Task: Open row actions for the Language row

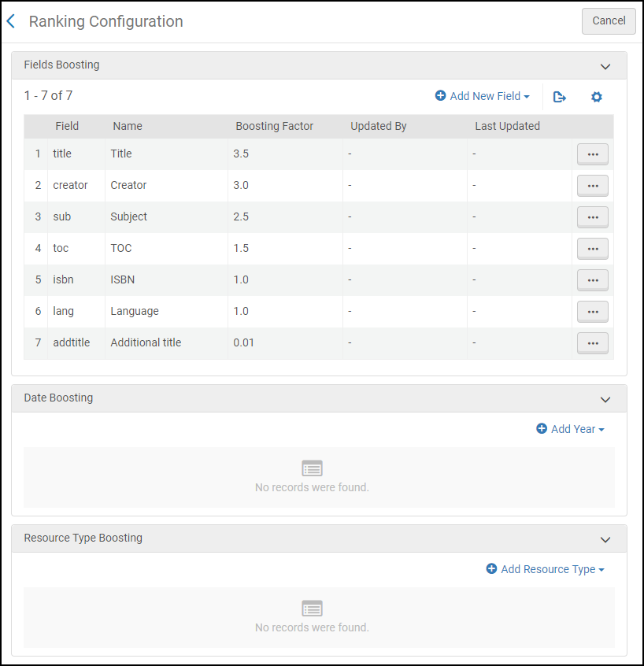Action: 592,312
